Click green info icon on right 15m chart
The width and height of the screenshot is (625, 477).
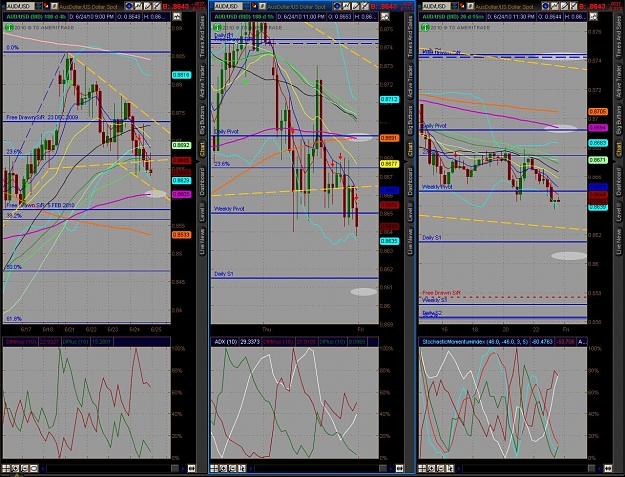pyautogui.click(x=425, y=27)
